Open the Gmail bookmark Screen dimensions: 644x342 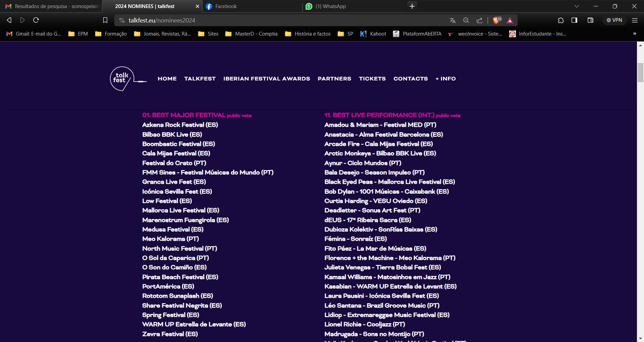[x=34, y=34]
